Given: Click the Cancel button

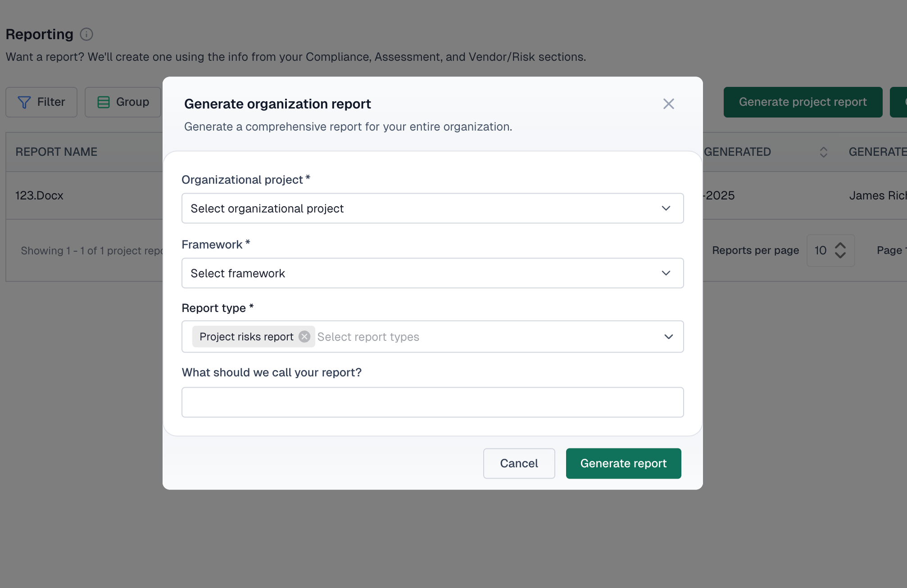Looking at the screenshot, I should point(519,463).
